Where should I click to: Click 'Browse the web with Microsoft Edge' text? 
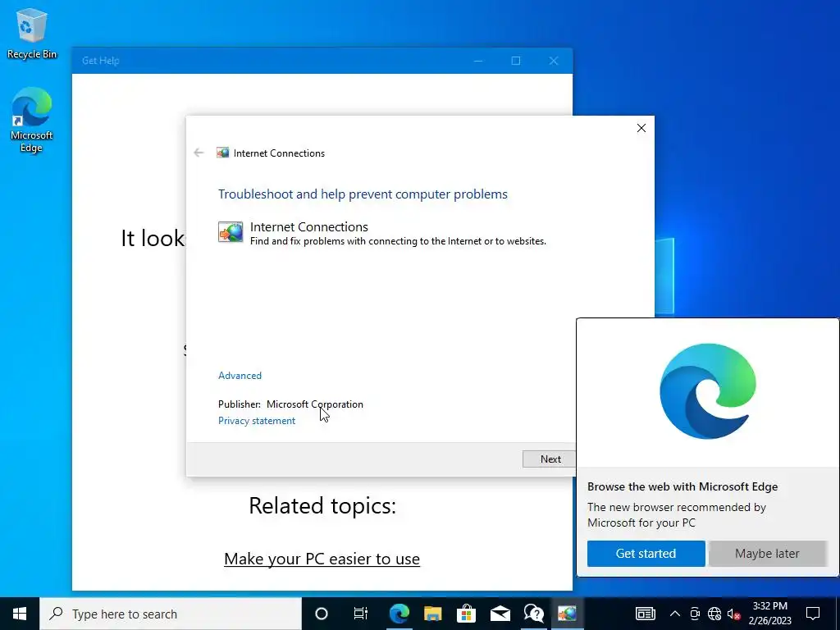click(682, 486)
